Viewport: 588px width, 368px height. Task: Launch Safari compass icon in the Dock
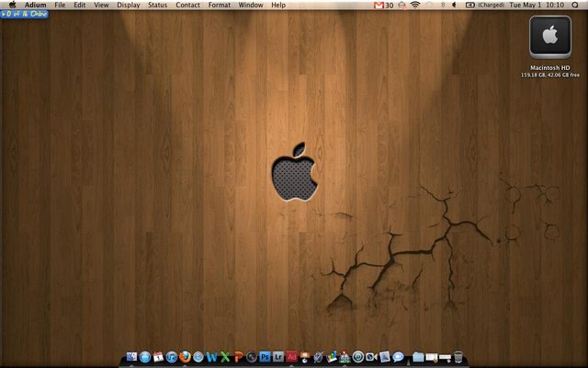[x=198, y=357]
